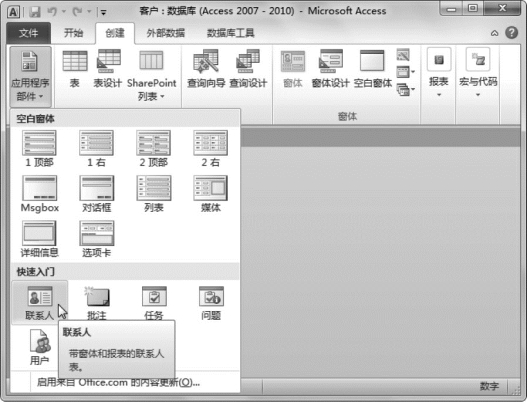Choose the 媒体 media template
The height and width of the screenshot is (402, 527).
[x=210, y=194]
